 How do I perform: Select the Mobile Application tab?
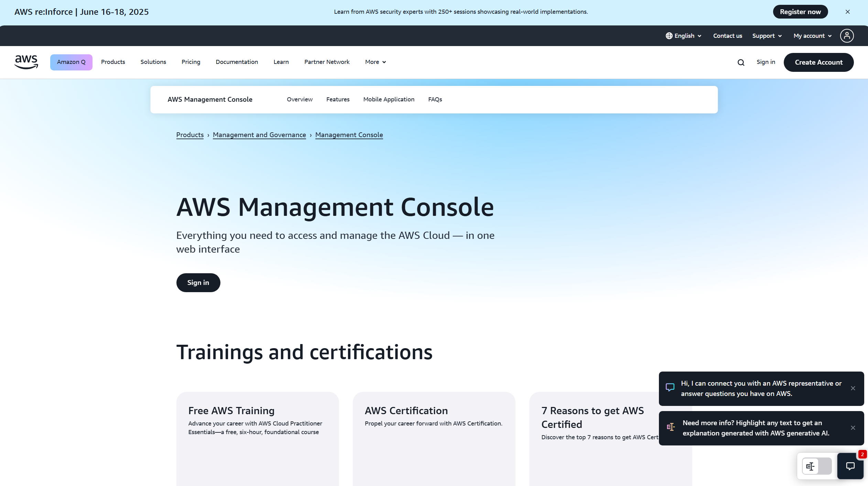(x=389, y=100)
